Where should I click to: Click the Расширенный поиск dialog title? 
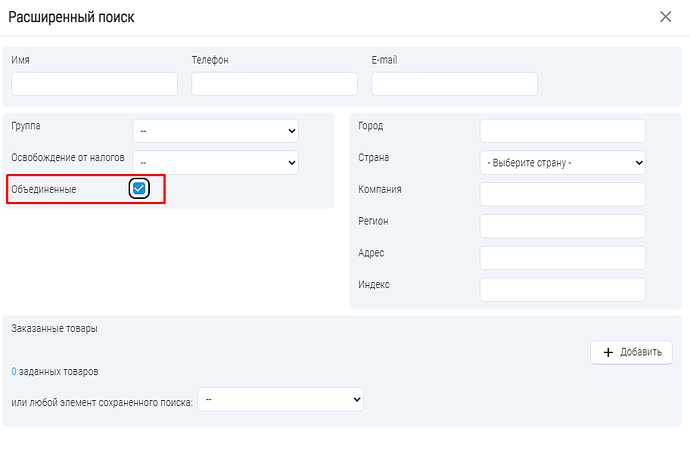(x=71, y=17)
